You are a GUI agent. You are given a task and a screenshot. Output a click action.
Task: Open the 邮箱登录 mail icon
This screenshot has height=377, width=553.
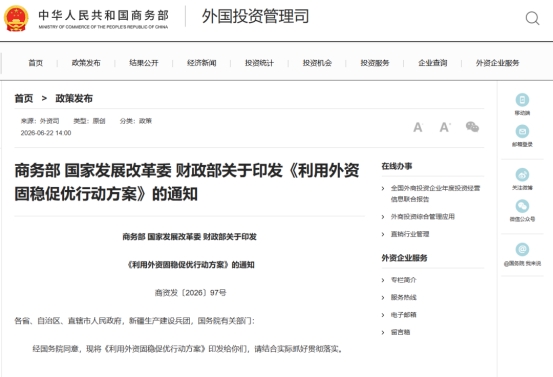coord(522,132)
